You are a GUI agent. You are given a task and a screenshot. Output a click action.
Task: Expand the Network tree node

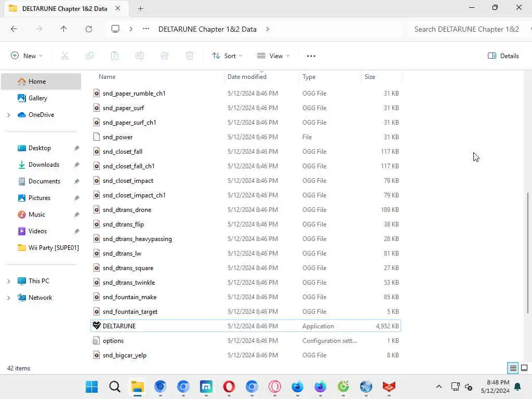coord(9,298)
